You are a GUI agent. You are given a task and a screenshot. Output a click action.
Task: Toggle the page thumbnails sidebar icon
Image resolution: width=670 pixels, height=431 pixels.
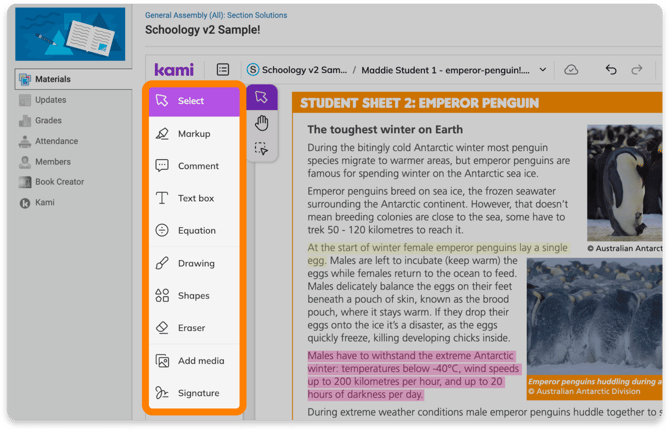[x=223, y=70]
